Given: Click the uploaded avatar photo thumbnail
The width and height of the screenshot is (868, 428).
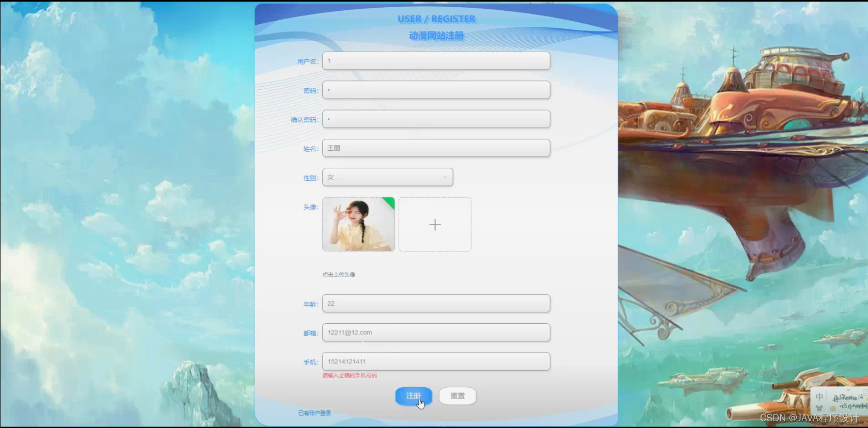Looking at the screenshot, I should 358,224.
